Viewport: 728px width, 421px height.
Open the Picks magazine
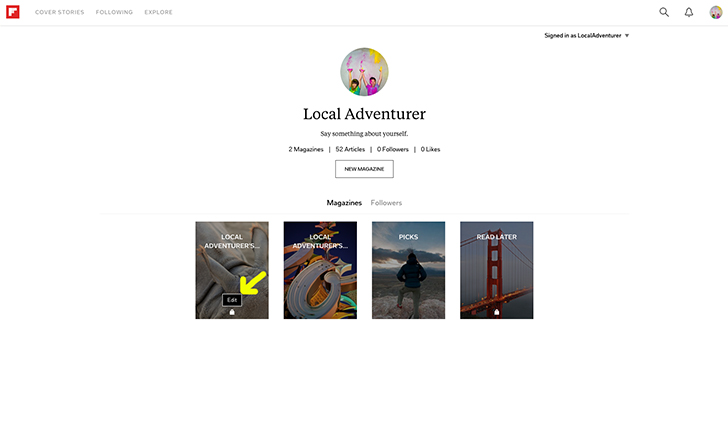coord(409,270)
